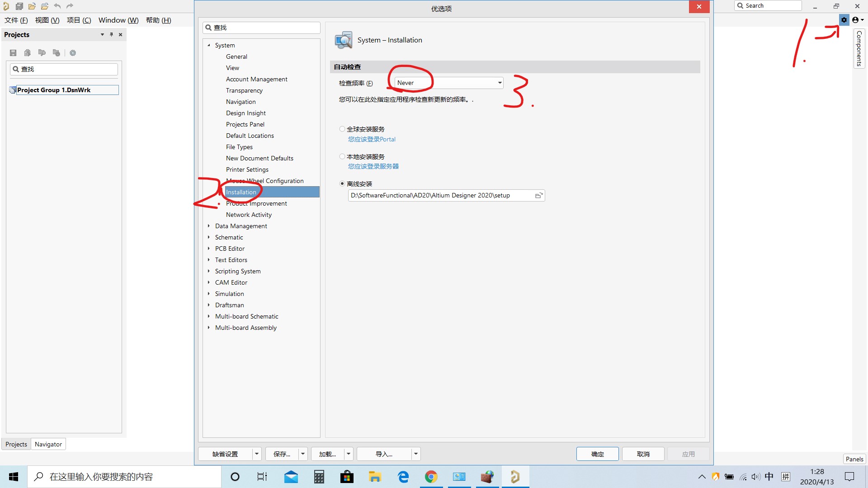Click the Open Project folder icon
The height and width of the screenshot is (488, 868).
click(45, 6)
